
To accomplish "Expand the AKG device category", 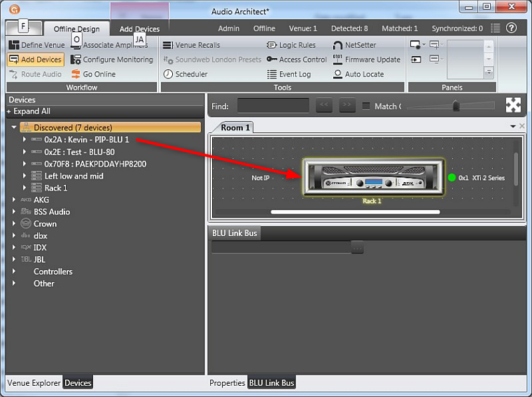I will coord(13,199).
